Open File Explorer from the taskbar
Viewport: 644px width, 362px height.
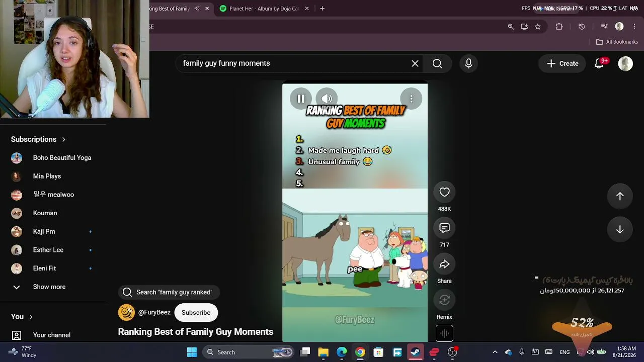point(323,352)
